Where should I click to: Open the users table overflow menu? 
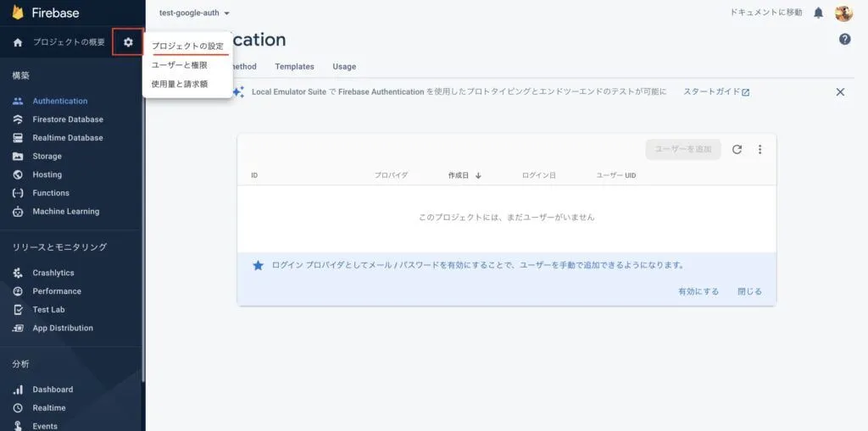click(759, 150)
